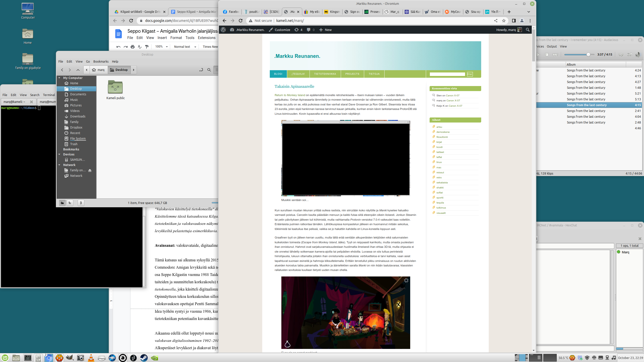644x362 pixels.
Task: Open the BLOGI navigation tab
Action: (278, 74)
